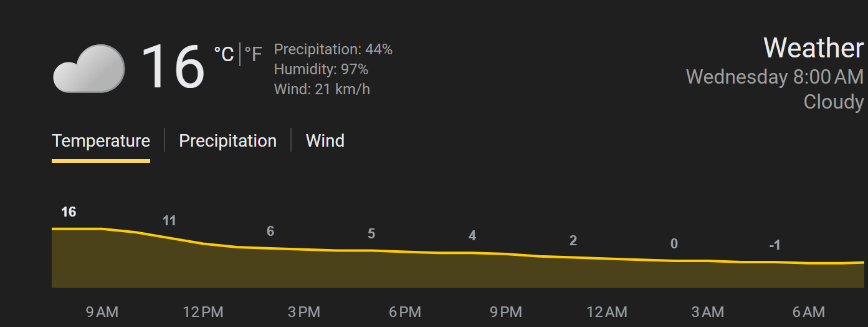The width and height of the screenshot is (868, 327).
Task: Click the 11 degree graph point label
Action: [x=169, y=220]
